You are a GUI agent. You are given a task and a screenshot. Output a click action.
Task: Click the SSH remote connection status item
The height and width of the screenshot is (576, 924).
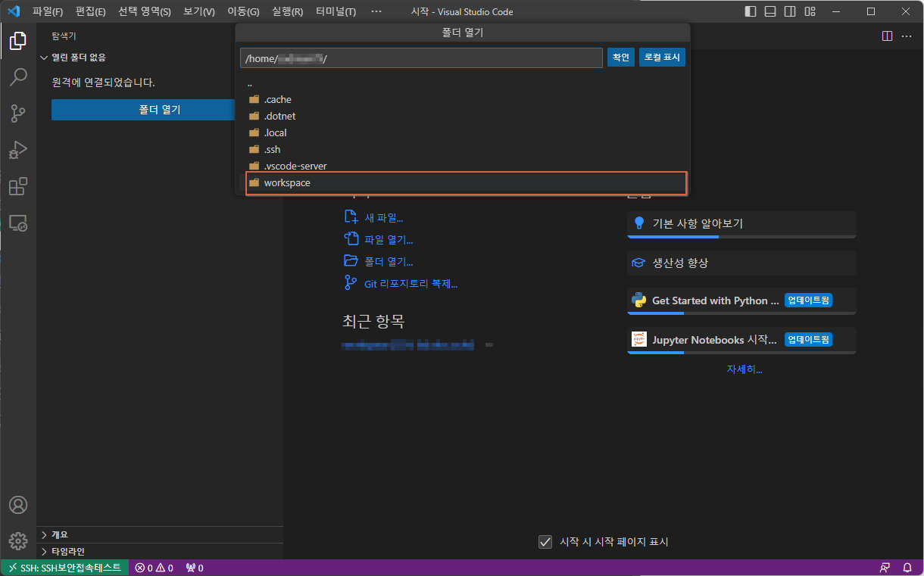tap(64, 568)
